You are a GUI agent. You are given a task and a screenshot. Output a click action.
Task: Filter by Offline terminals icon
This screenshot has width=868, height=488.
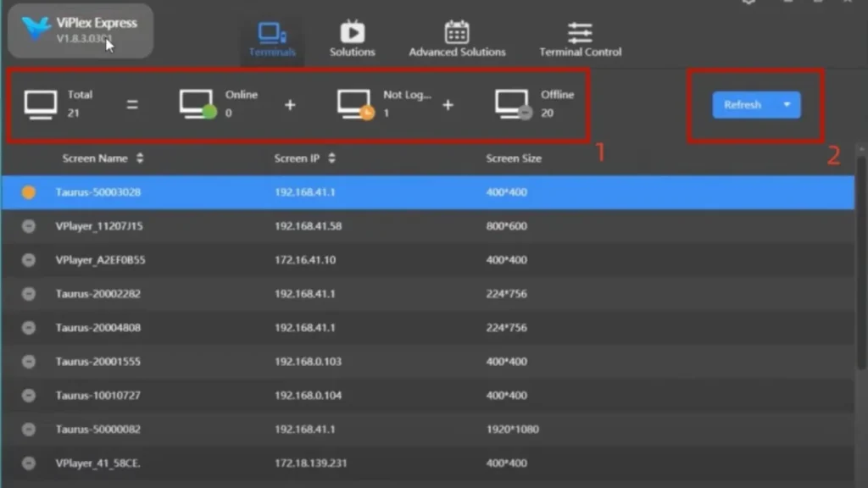(513, 104)
